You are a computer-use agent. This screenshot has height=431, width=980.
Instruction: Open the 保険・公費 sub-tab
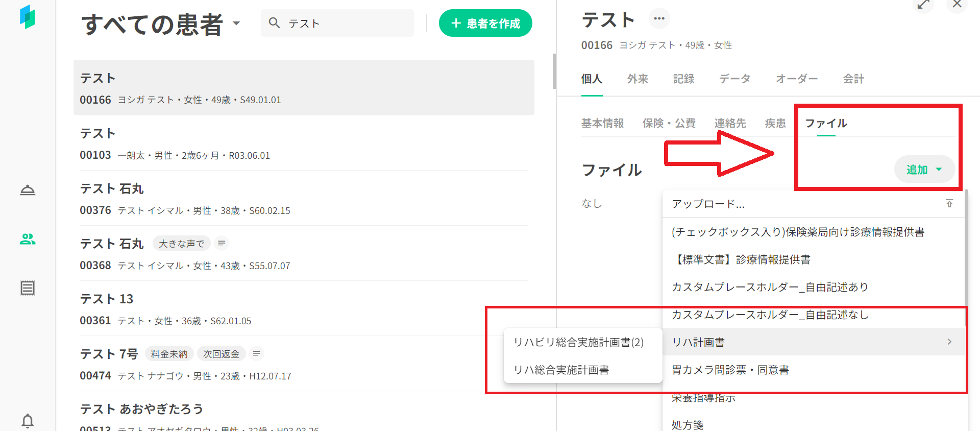click(x=669, y=123)
